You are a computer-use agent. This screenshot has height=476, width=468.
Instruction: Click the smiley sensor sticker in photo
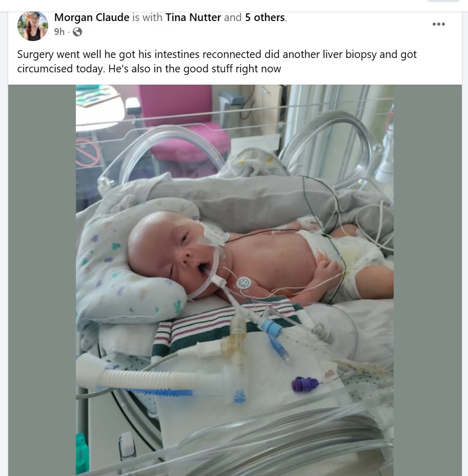244,283
